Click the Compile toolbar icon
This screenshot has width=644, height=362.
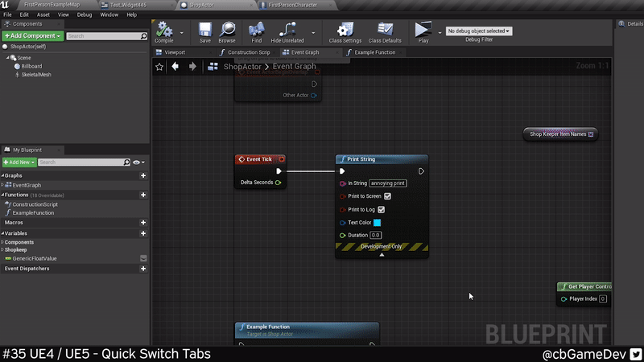pos(164,31)
